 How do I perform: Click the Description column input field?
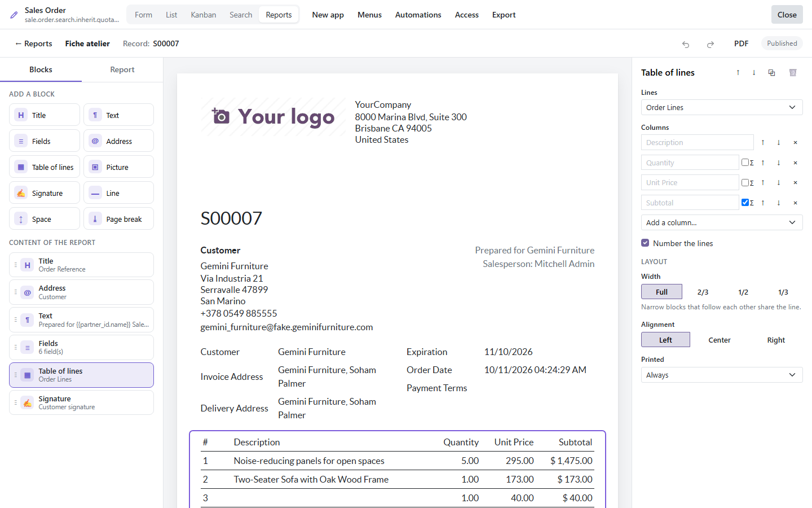697,142
